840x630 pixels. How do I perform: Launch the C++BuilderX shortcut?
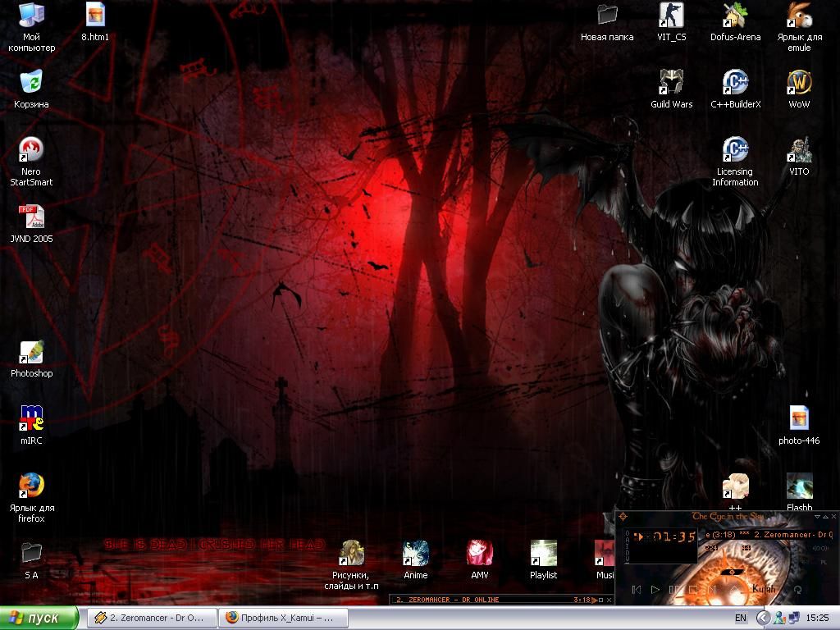pyautogui.click(x=735, y=89)
